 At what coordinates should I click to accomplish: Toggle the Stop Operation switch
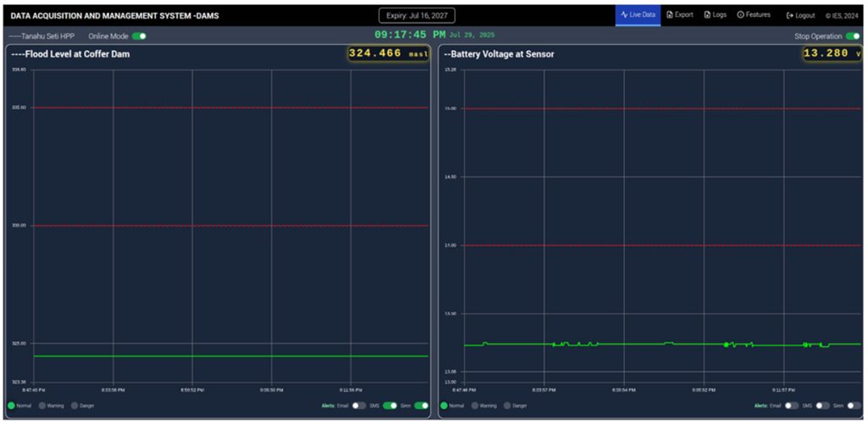(x=853, y=36)
